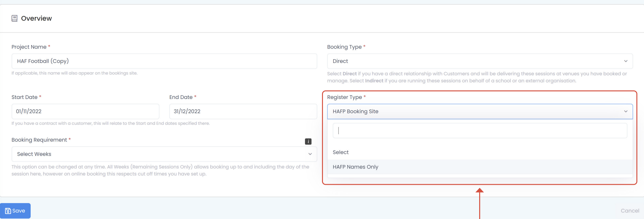Click the Cancel link

(x=630, y=211)
